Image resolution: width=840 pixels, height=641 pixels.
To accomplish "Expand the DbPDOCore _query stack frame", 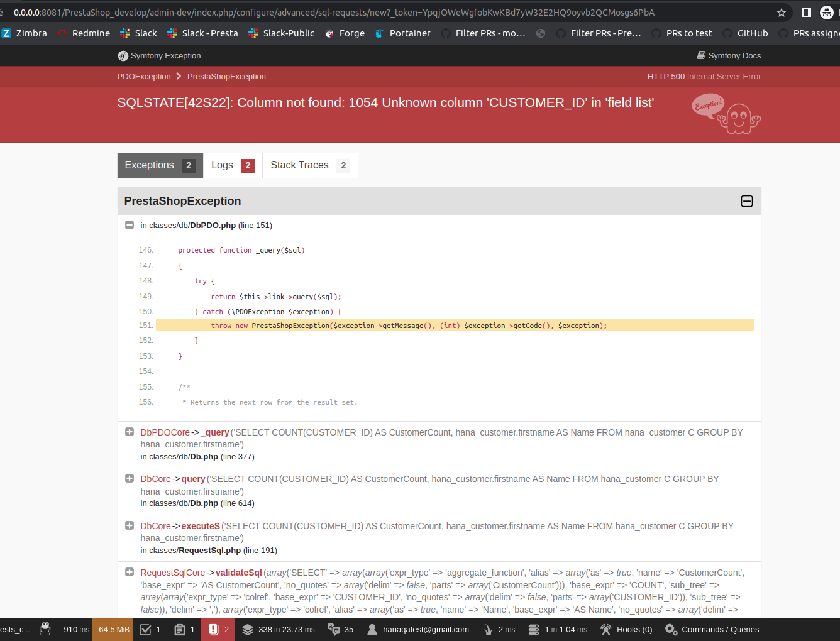I will point(129,432).
